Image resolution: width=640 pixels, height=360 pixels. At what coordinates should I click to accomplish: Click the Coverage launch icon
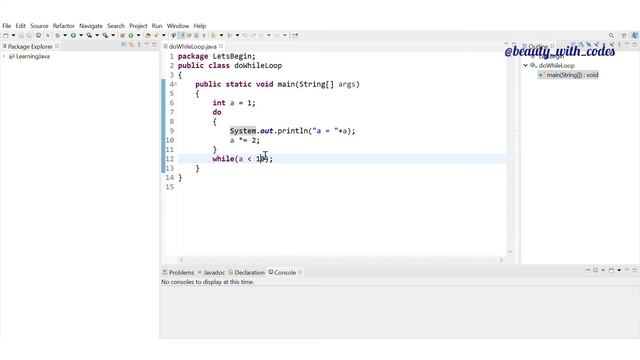[x=89, y=36]
